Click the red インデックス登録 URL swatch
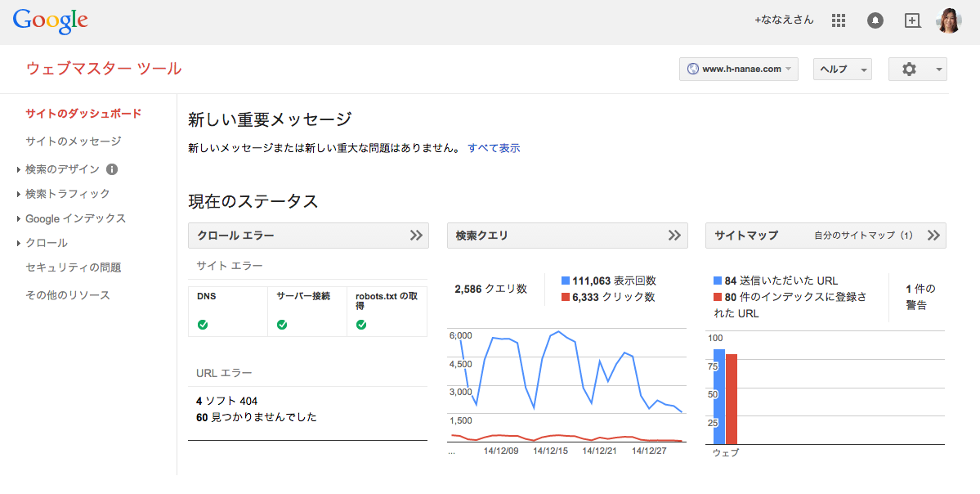980x494 pixels. [718, 297]
